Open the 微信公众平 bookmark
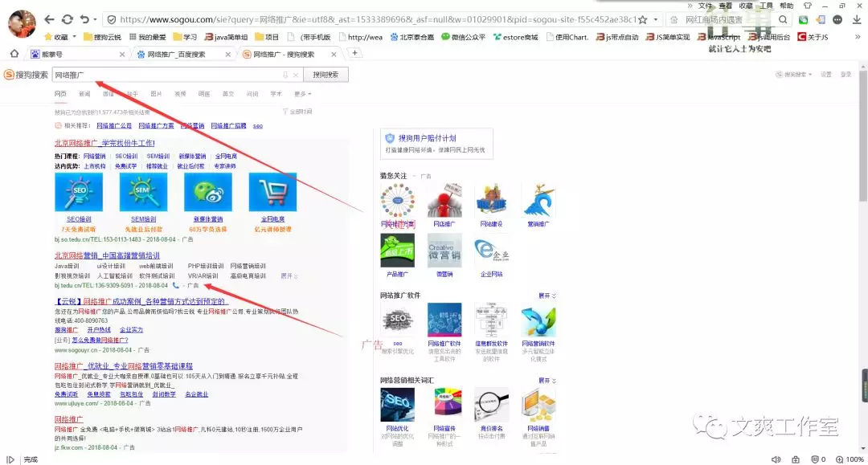868x465 pixels. pyautogui.click(x=464, y=37)
